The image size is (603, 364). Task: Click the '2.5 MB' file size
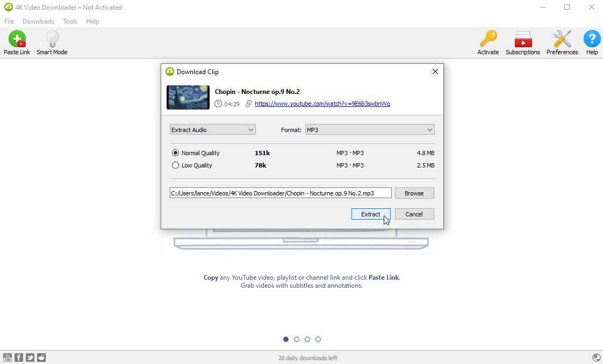click(426, 165)
